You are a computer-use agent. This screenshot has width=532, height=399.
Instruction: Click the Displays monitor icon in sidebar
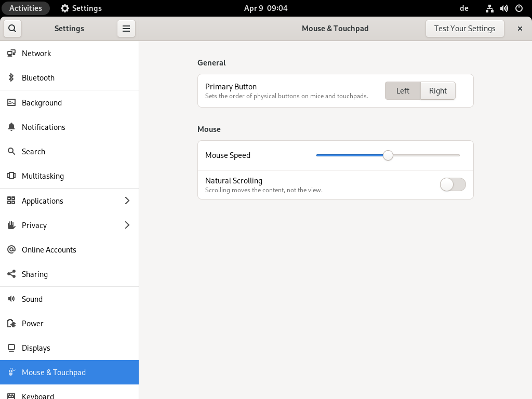[11, 348]
